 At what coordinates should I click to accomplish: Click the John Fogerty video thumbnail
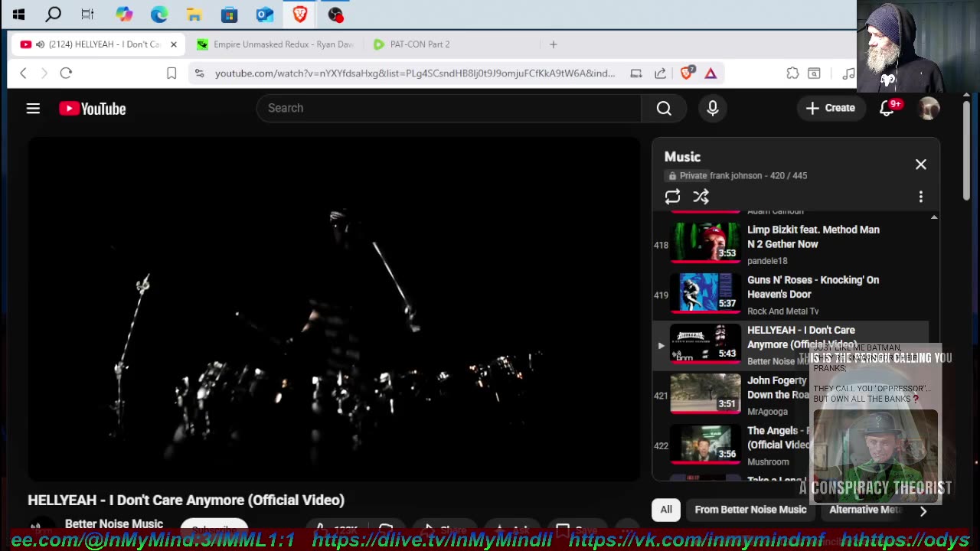point(705,393)
